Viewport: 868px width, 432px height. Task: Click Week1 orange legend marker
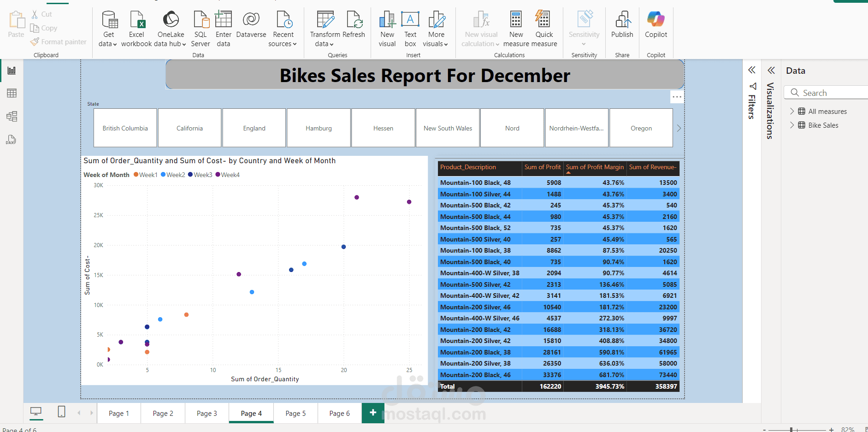[x=136, y=175]
